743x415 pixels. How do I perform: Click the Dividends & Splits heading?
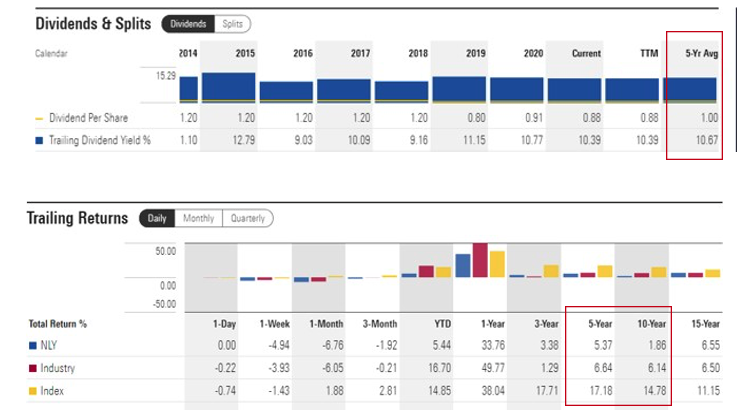pos(94,22)
